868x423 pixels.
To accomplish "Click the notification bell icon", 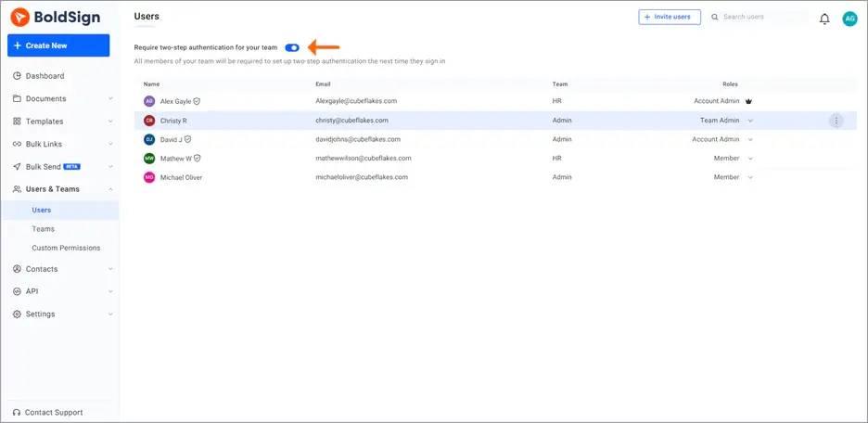I will click(824, 18).
